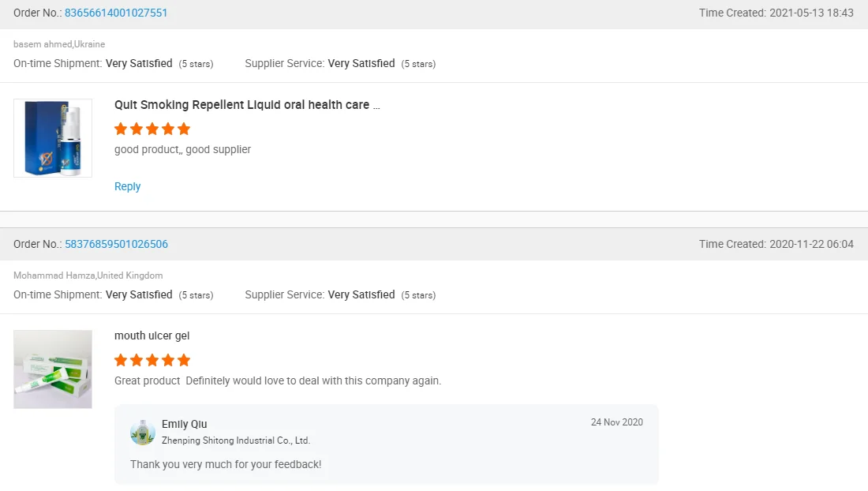
Task: Click first star of mouth ulcer review
Action: [x=121, y=360]
